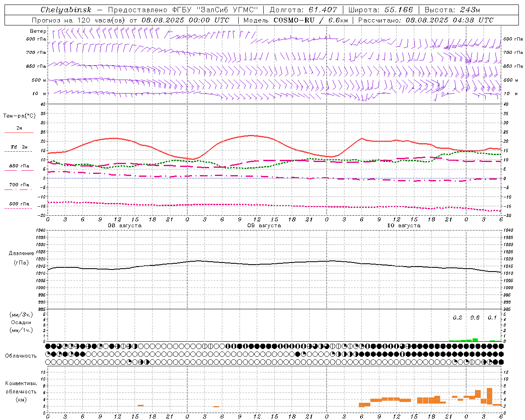Click the 'Облачность' cloud cover label
Screen dimensions: 525x420
[21, 356]
